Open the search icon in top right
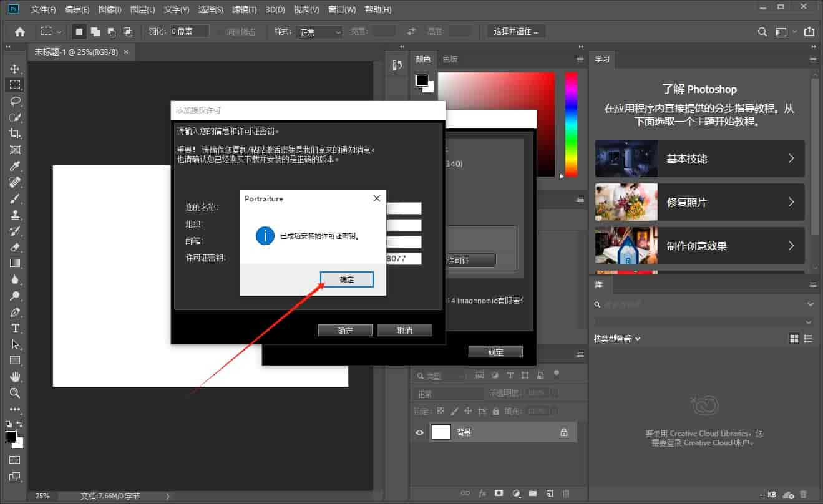Screen dimensions: 823x504 coord(762,31)
